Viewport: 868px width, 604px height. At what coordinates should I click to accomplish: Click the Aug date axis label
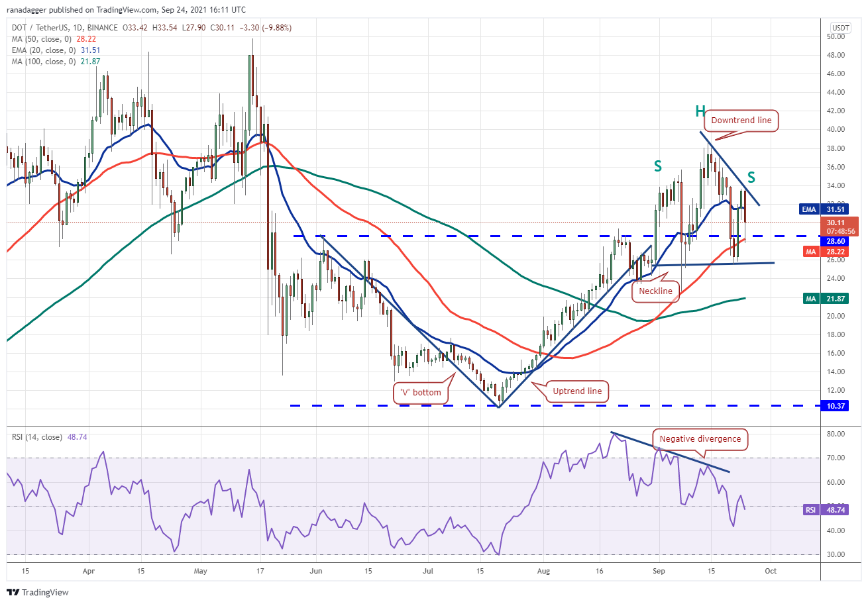544,570
